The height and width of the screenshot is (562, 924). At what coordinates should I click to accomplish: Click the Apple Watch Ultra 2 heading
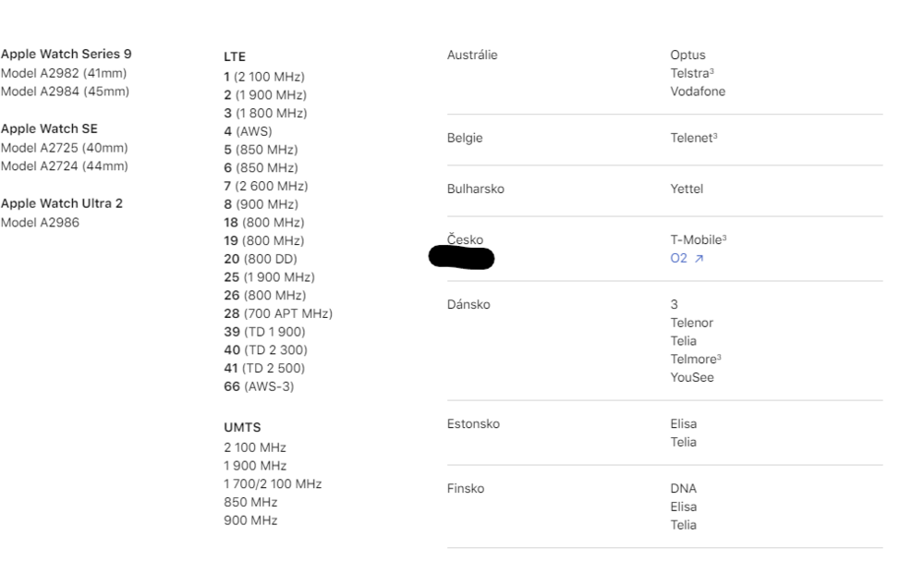point(61,203)
